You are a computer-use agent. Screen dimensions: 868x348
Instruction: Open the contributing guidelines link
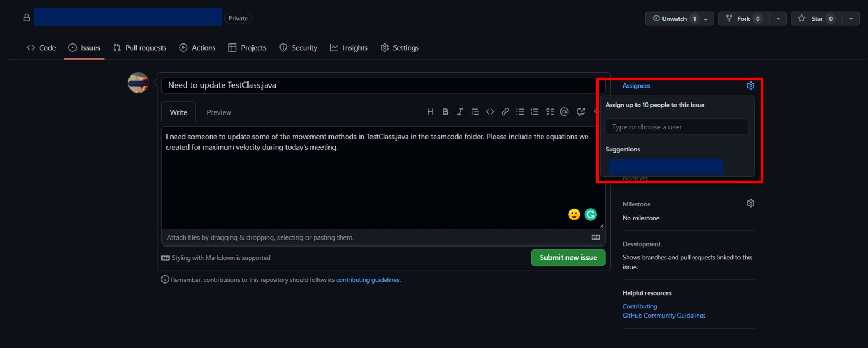(x=368, y=280)
